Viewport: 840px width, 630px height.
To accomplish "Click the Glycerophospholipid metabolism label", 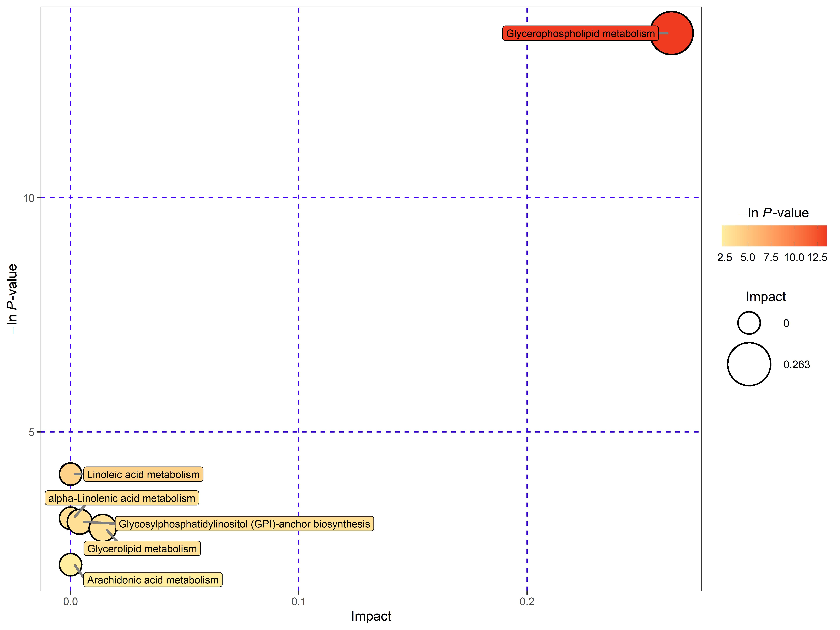I will 580,33.
